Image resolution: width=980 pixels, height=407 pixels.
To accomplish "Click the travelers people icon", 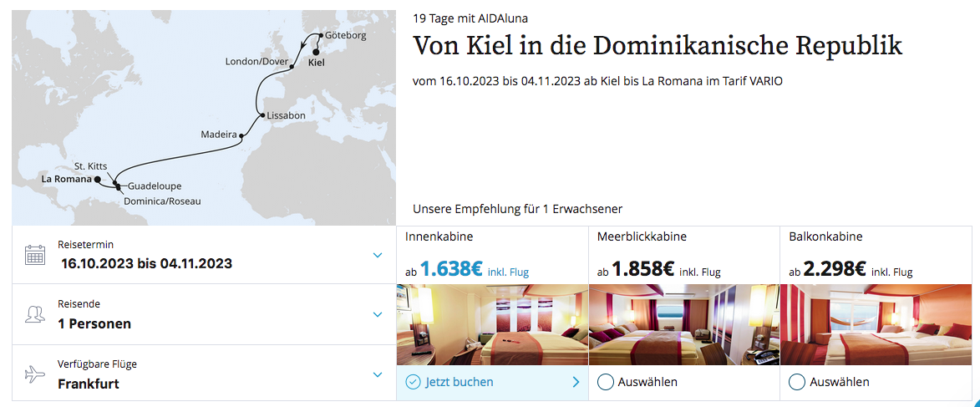I will 35,314.
